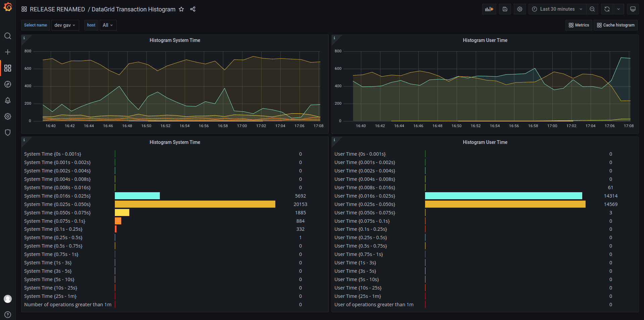The width and height of the screenshot is (644, 320).
Task: Toggle kiosk view with monitor icon
Action: [x=633, y=9]
